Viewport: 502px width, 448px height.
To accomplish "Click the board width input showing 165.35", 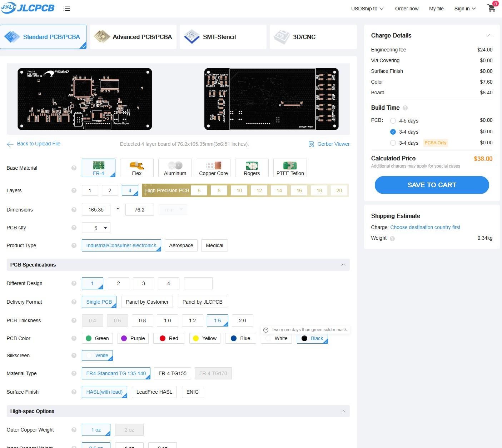I will pyautogui.click(x=96, y=210).
